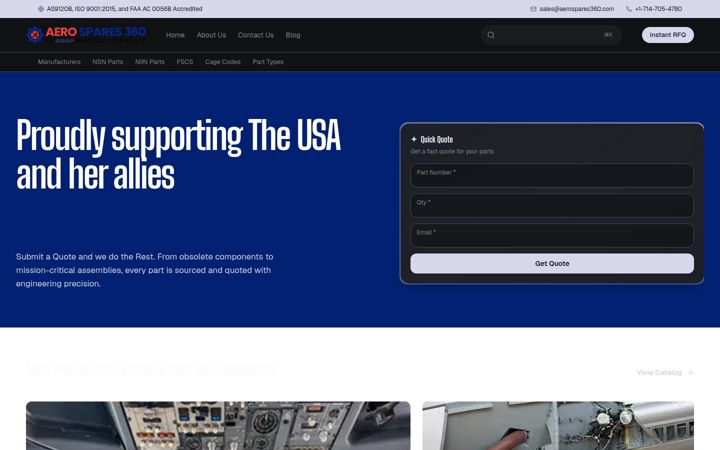Open Manufacturers in secondary nav
Image resolution: width=720 pixels, height=450 pixels.
tap(59, 62)
